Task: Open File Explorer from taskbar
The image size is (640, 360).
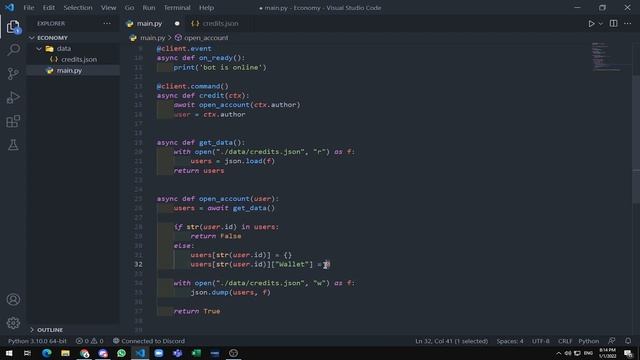Action: (65, 353)
